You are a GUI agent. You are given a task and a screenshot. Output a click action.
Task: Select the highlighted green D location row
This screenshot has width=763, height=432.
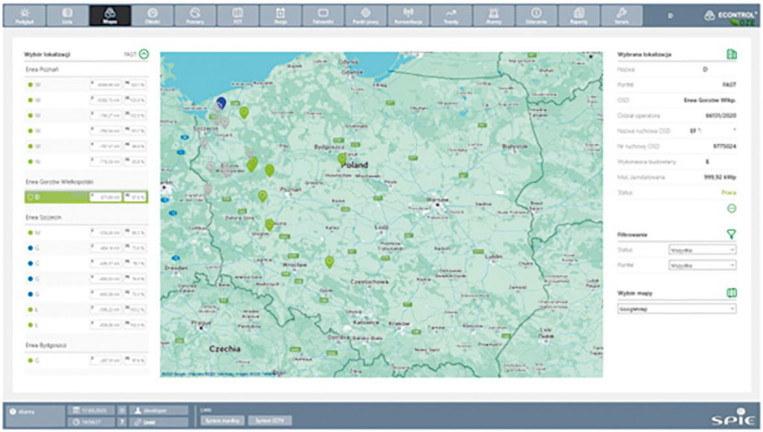coord(86,197)
